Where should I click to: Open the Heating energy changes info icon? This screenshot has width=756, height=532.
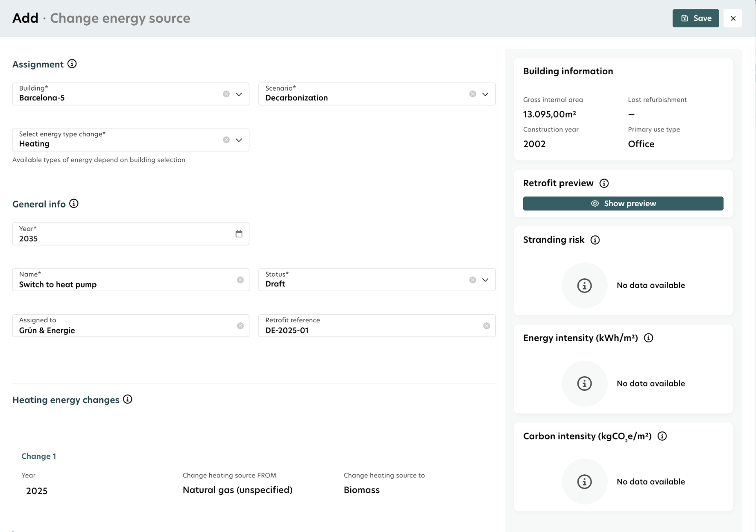(128, 399)
